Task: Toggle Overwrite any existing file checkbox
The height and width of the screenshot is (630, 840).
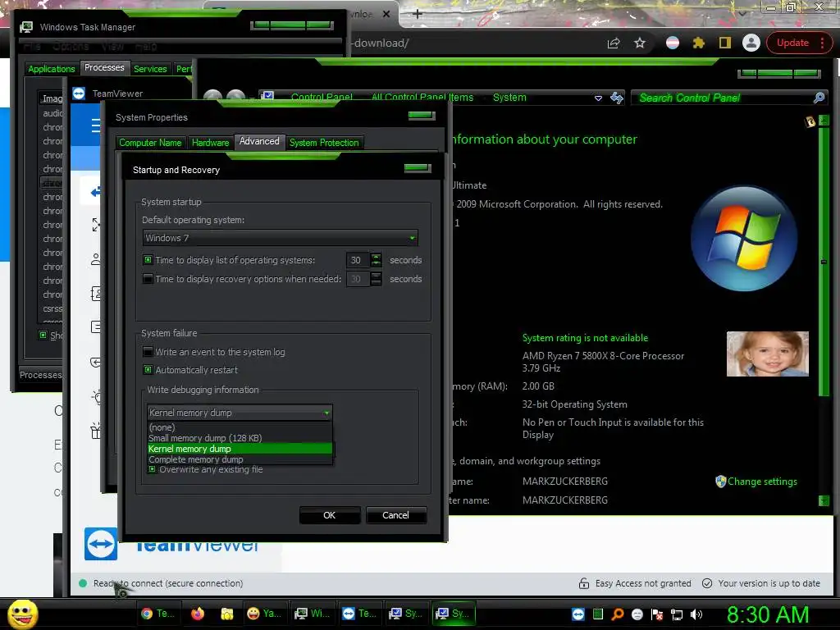Action: coord(152,469)
